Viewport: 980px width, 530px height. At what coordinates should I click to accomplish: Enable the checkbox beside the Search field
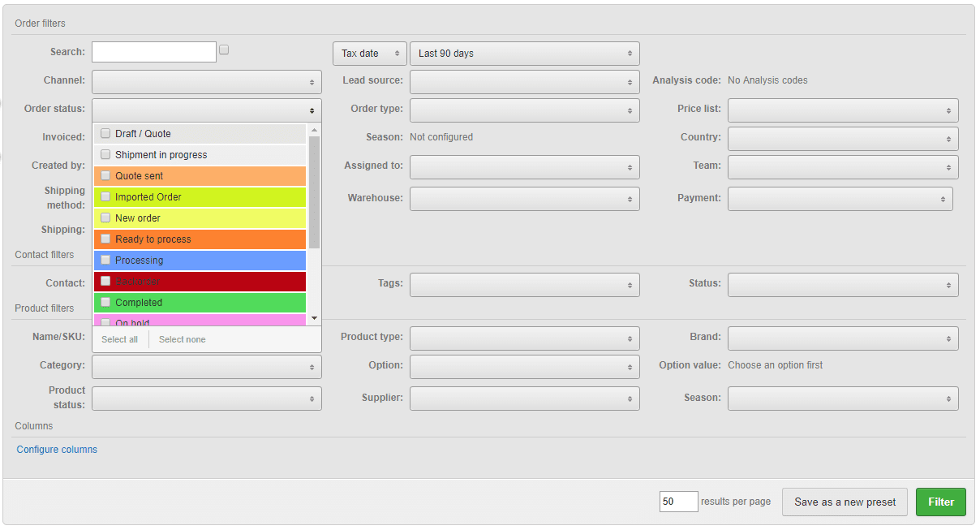coord(224,50)
